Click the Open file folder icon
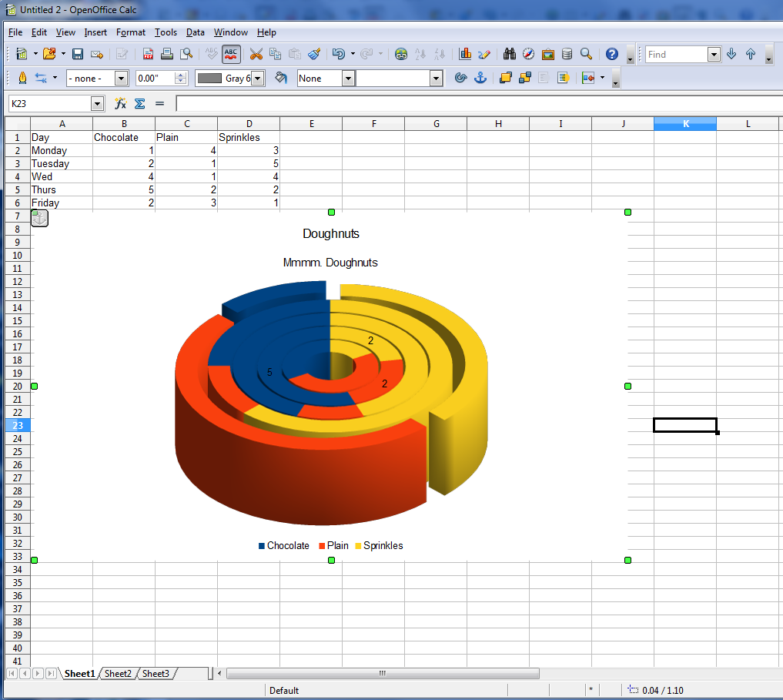Viewport: 783px width, 700px height. [x=49, y=54]
